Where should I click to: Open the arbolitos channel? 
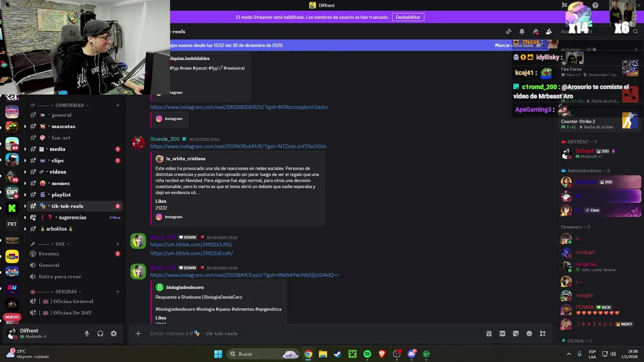74,229
